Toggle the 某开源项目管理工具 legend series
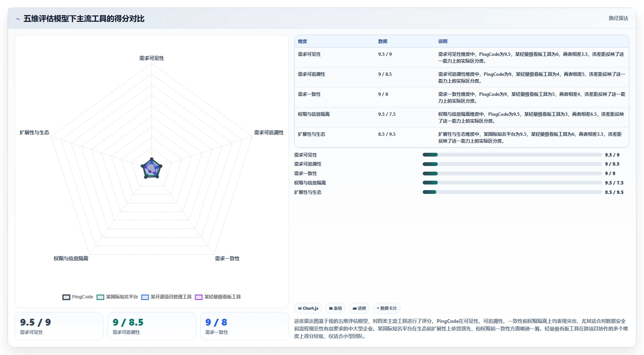 167,297
